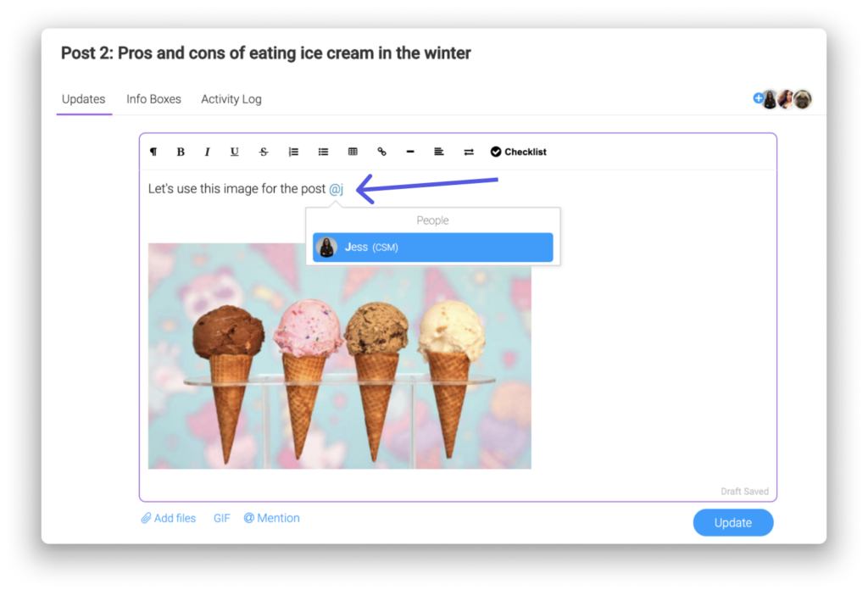
Task: Change the text direction
Action: click(x=469, y=152)
